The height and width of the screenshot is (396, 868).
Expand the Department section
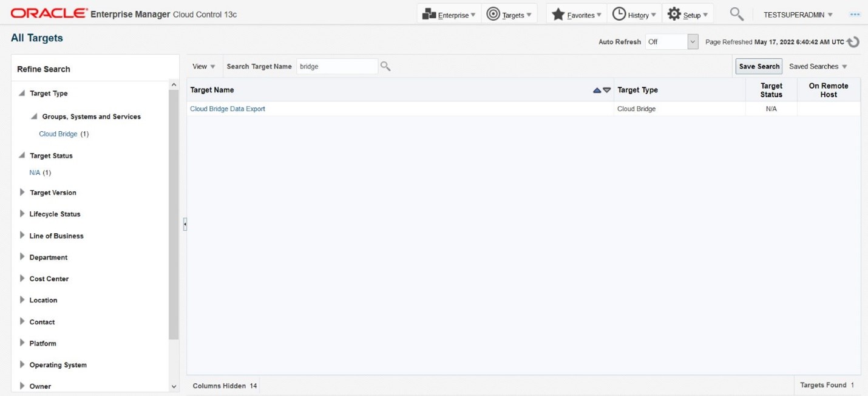22,257
